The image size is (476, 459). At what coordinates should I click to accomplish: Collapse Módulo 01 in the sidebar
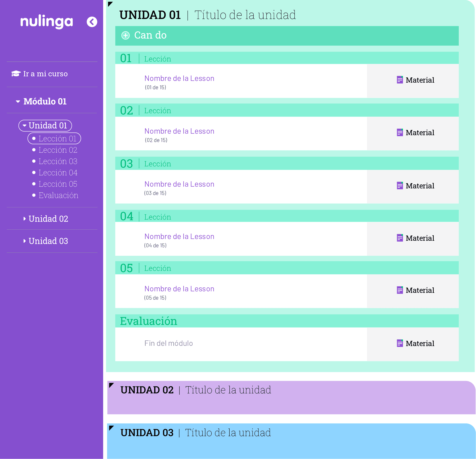click(x=18, y=102)
